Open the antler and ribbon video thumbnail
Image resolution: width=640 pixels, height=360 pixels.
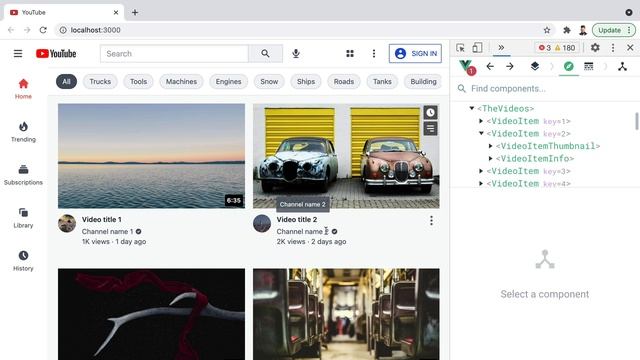point(151,314)
